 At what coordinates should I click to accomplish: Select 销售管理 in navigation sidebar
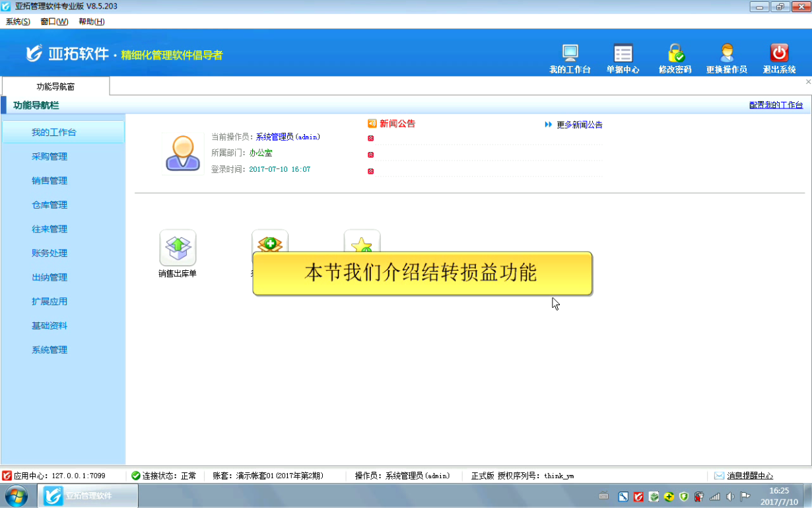(50, 181)
